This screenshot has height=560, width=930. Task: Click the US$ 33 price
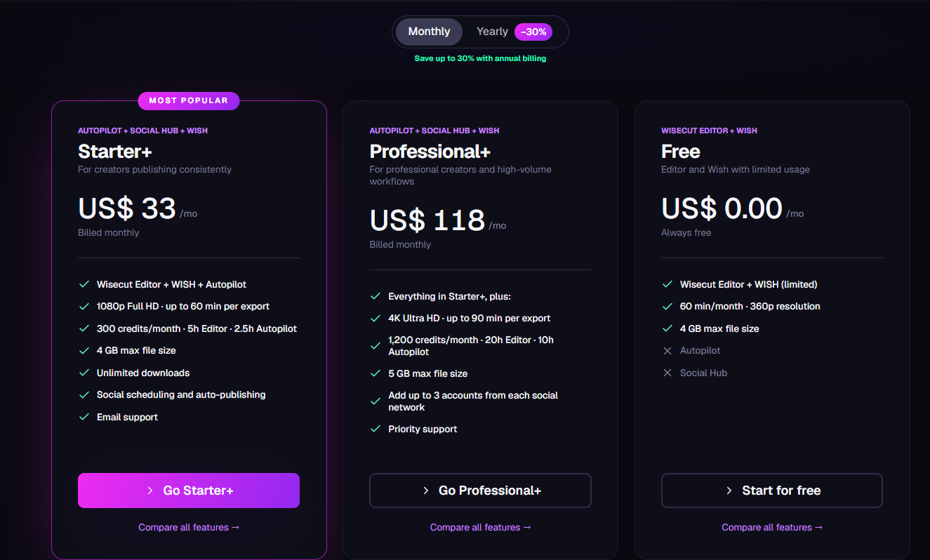(x=127, y=208)
